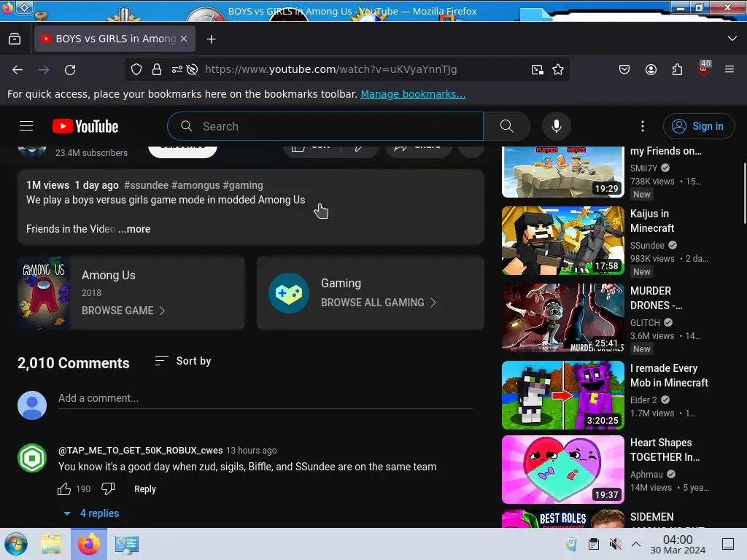This screenshot has width=747, height=560.
Task: Start voice search with microphone icon
Action: click(556, 126)
